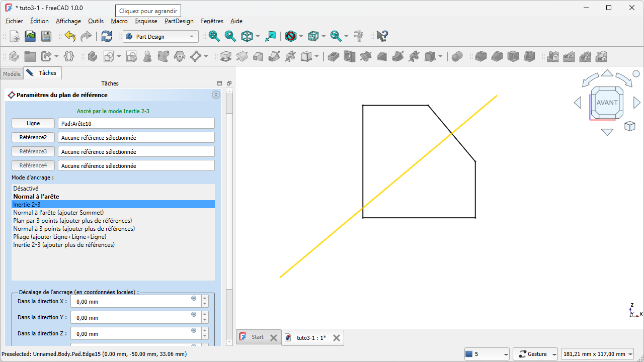The width and height of the screenshot is (644, 362).
Task: Open the Esquisse menu
Action: point(146,21)
